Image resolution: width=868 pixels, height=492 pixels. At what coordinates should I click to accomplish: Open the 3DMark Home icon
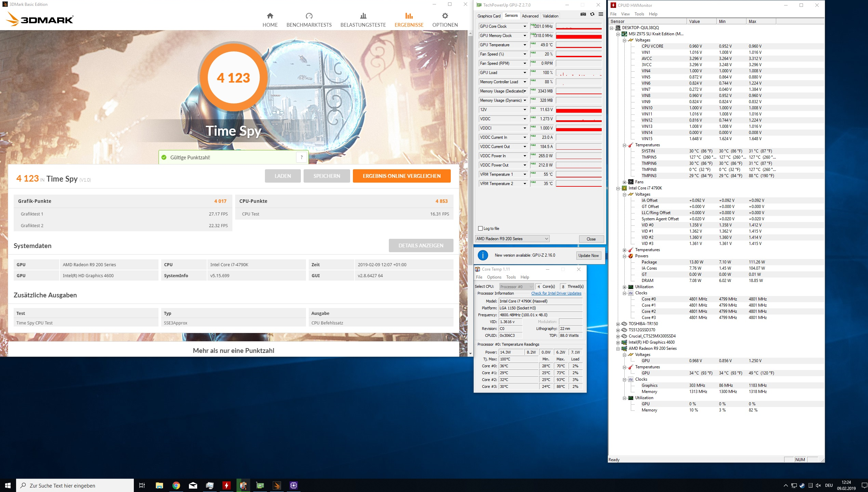270,16
